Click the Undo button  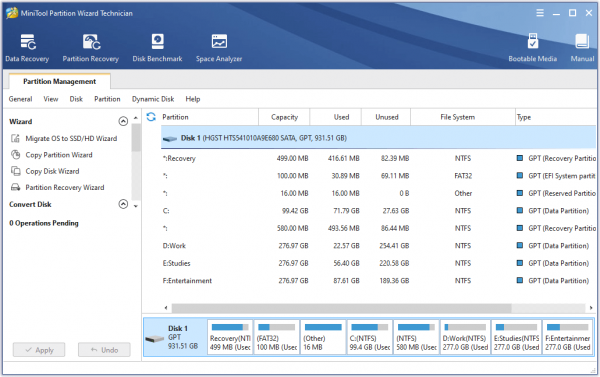click(104, 350)
